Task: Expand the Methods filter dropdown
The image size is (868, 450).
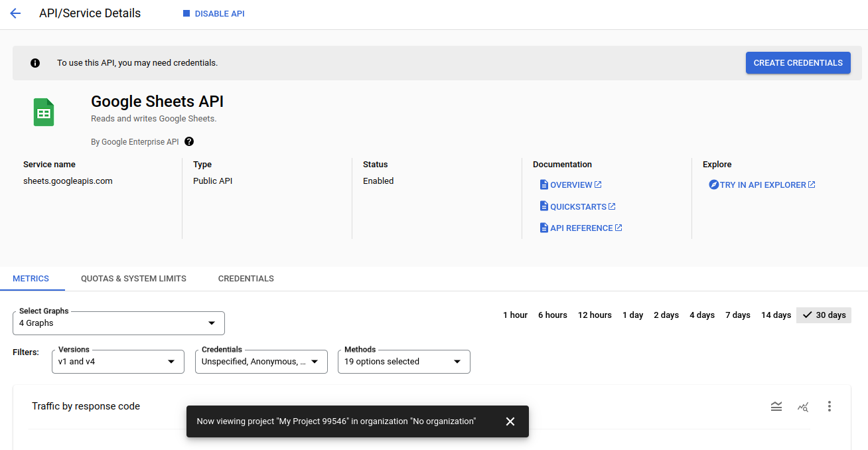Action: tap(404, 362)
